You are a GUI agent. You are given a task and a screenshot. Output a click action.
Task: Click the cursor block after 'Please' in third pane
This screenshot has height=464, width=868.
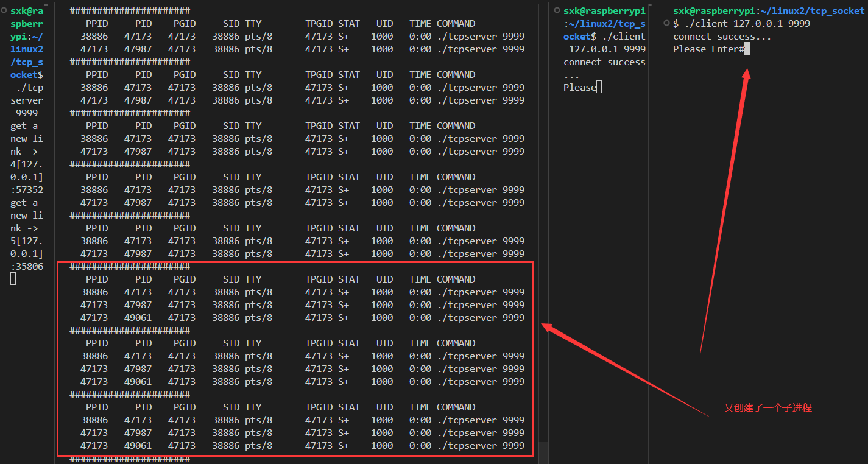pos(599,87)
